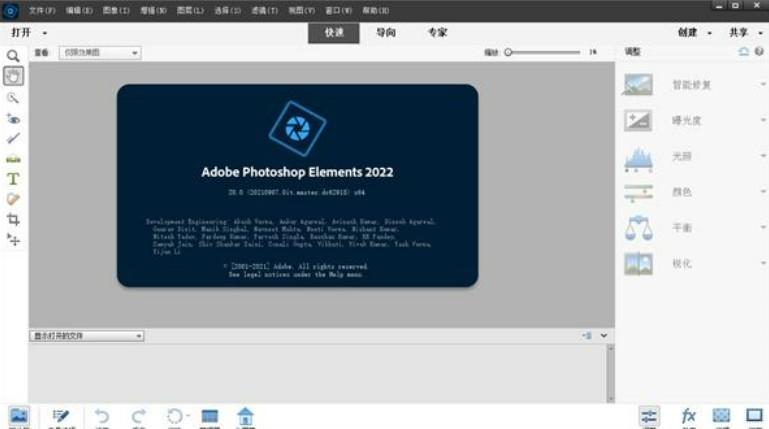Open the Textures panel
The image size is (769, 429).
721,416
